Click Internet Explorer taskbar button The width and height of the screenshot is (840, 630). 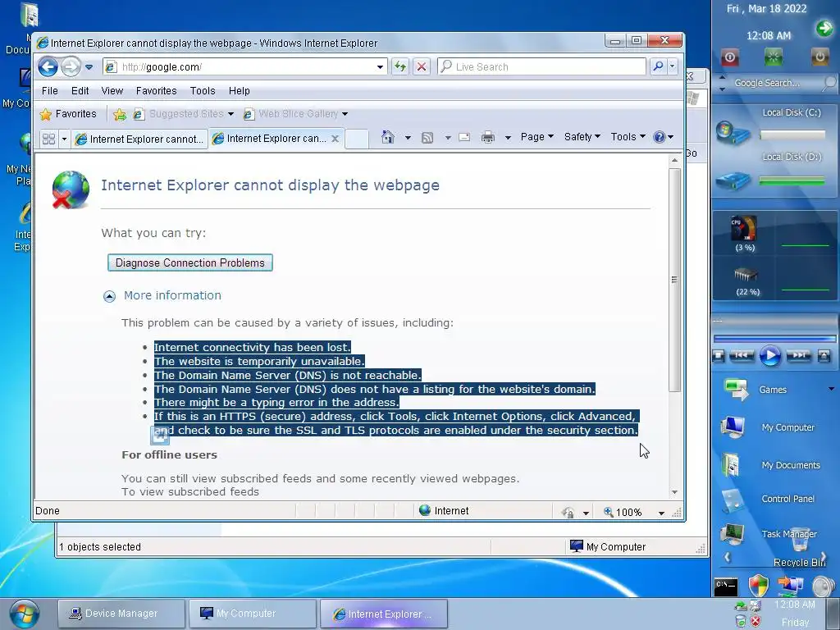[384, 614]
